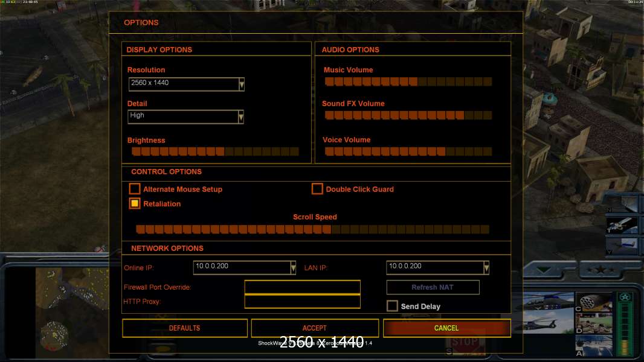Click the Online IP dropdown arrow
This screenshot has height=362, width=644.
293,268
